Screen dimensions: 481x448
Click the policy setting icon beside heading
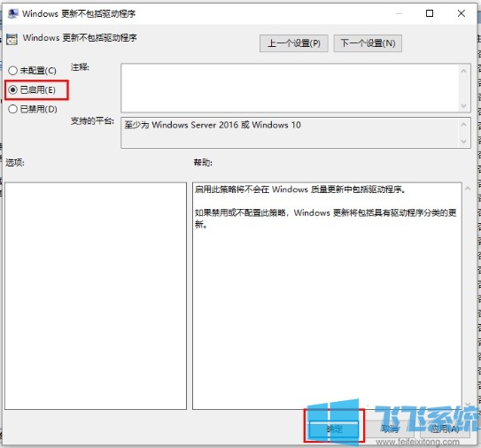pyautogui.click(x=12, y=39)
